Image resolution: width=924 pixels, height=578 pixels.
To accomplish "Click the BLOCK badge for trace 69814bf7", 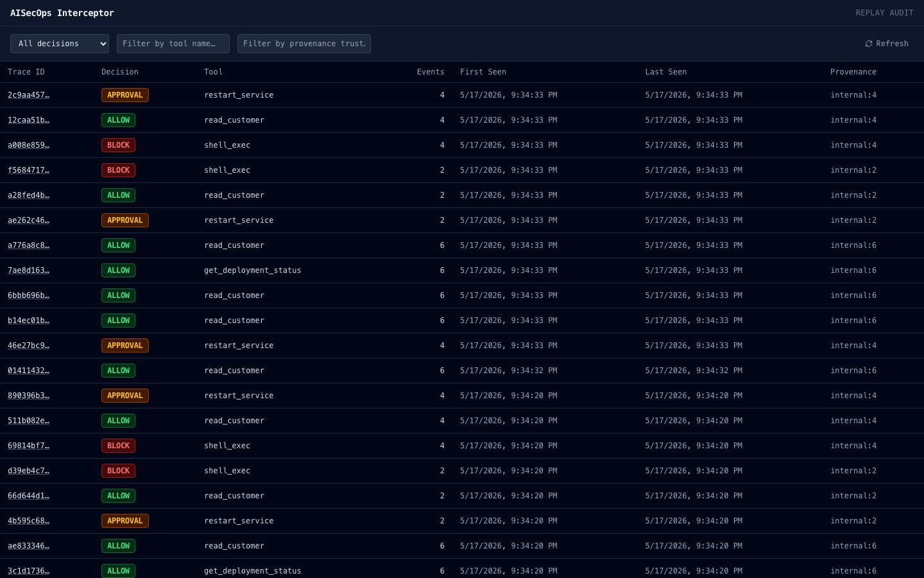I will pos(118,446).
